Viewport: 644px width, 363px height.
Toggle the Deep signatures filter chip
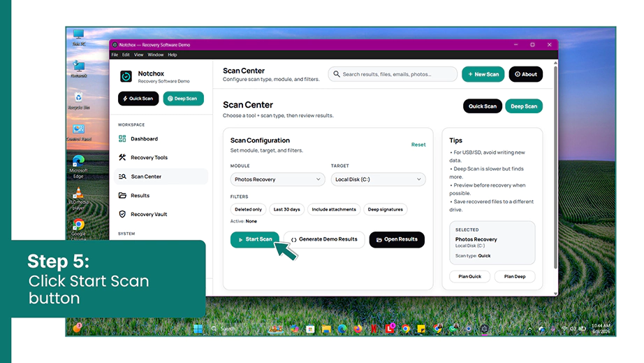coord(386,210)
